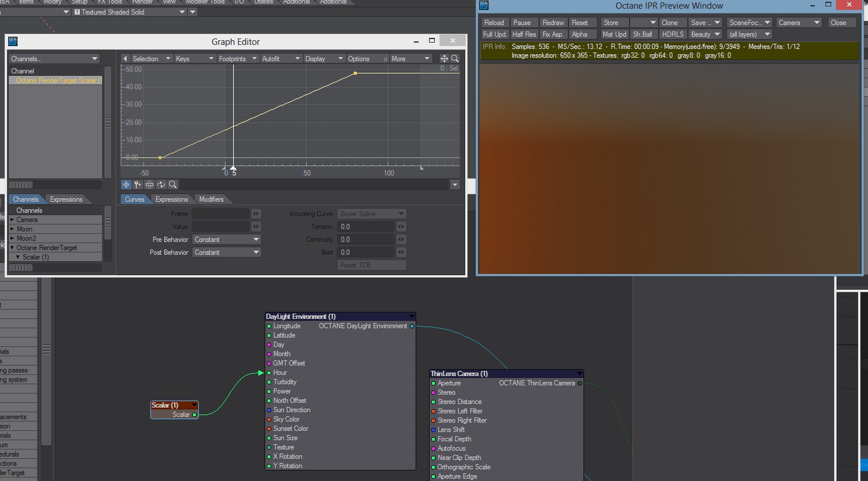Toggle HDRLS in the IPR window
868x481 pixels.
[673, 34]
